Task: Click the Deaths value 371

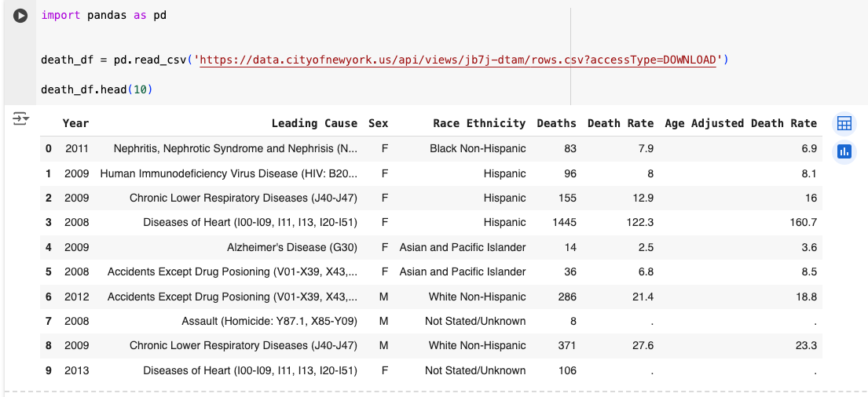Action: (x=567, y=345)
